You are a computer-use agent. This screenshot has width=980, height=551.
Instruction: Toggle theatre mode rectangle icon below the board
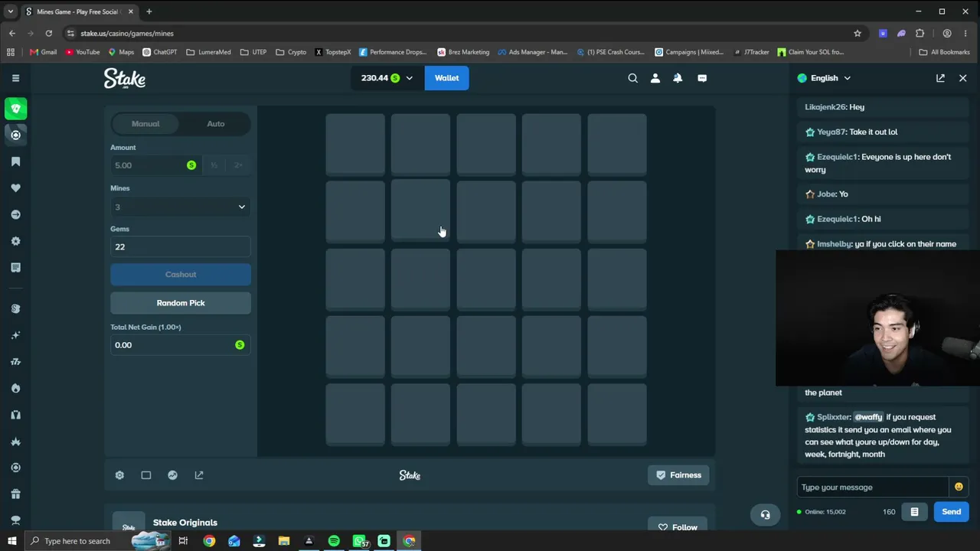(146, 475)
